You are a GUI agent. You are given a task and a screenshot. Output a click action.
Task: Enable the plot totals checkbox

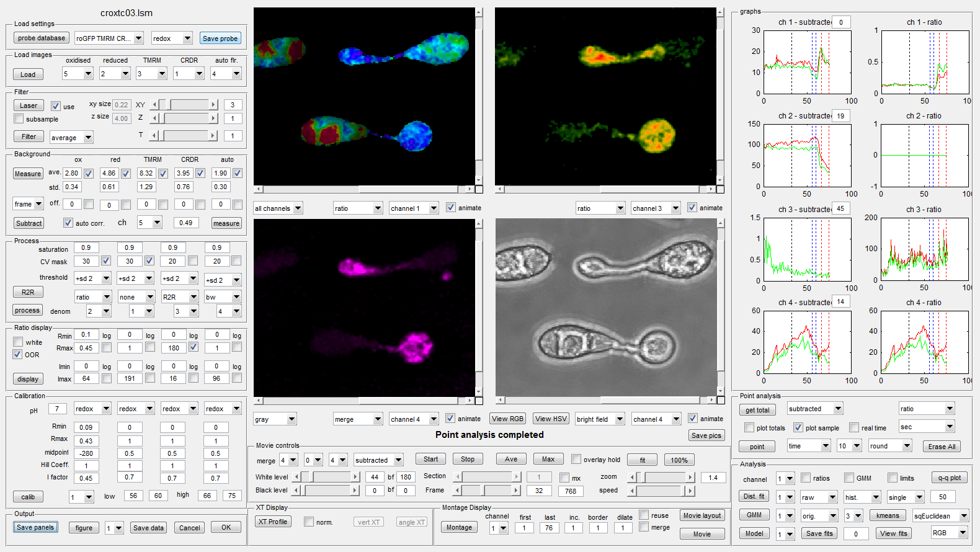point(749,427)
